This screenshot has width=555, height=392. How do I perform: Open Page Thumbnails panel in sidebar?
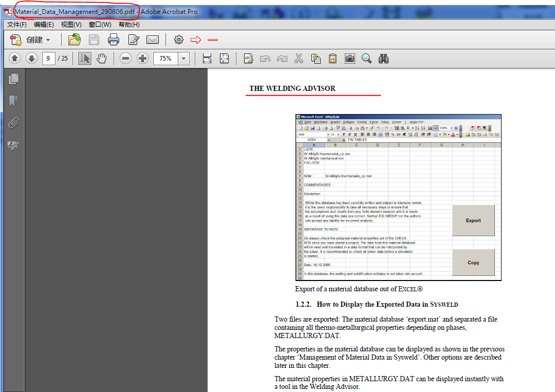point(13,79)
